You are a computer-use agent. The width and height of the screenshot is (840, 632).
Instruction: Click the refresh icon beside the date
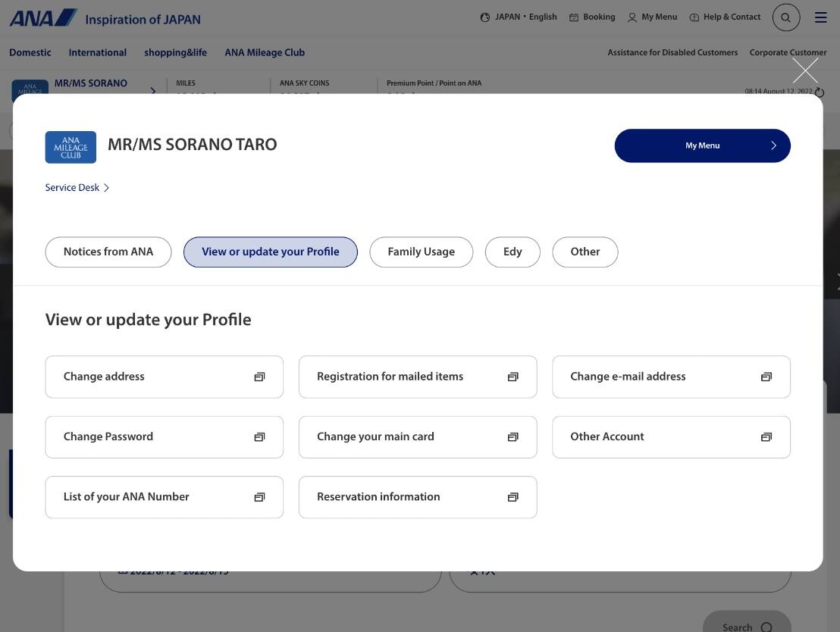pos(819,92)
